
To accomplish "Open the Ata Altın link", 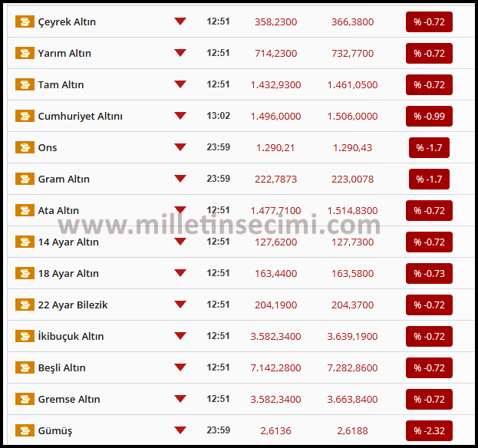I will pyautogui.click(x=58, y=210).
